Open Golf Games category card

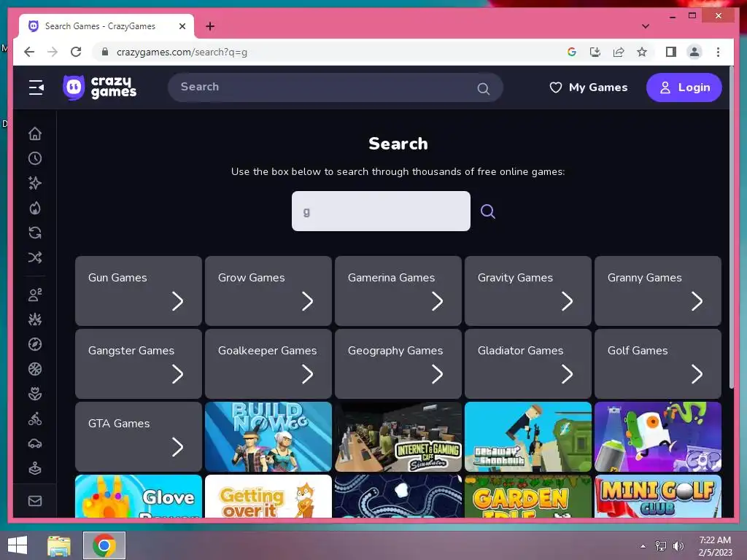(x=658, y=364)
